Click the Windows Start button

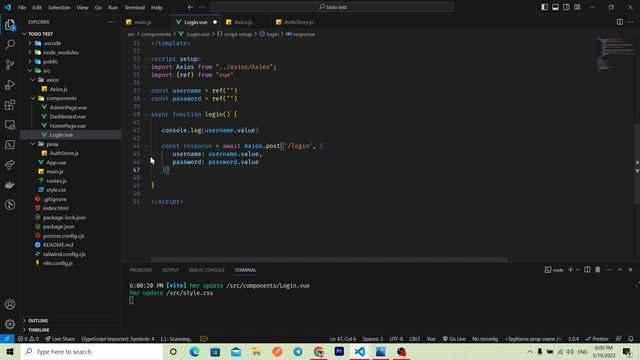coord(10,351)
